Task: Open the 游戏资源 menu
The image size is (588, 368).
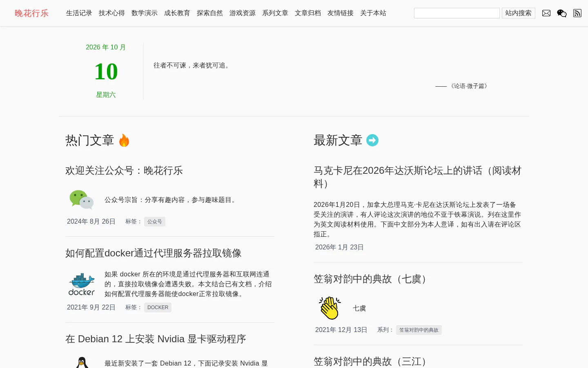Action: click(x=243, y=13)
